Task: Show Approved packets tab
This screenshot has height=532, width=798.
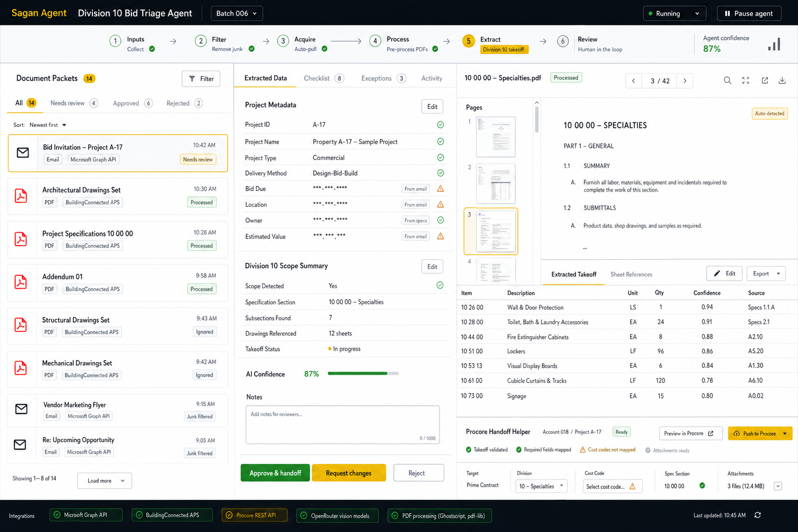Action: [132, 103]
